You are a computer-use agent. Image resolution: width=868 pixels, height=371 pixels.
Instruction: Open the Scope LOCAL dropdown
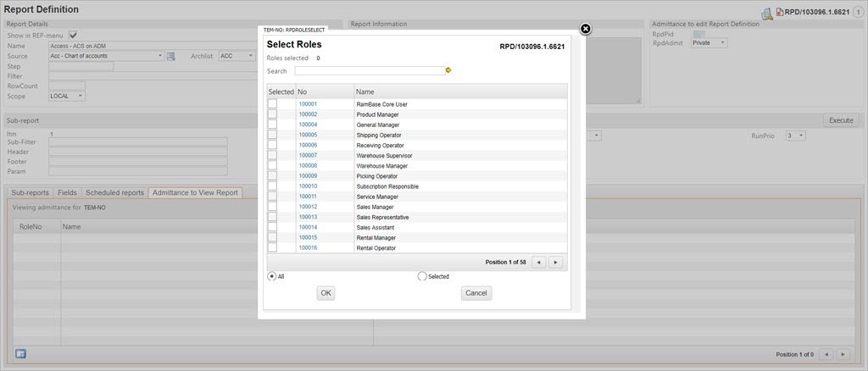click(x=67, y=96)
